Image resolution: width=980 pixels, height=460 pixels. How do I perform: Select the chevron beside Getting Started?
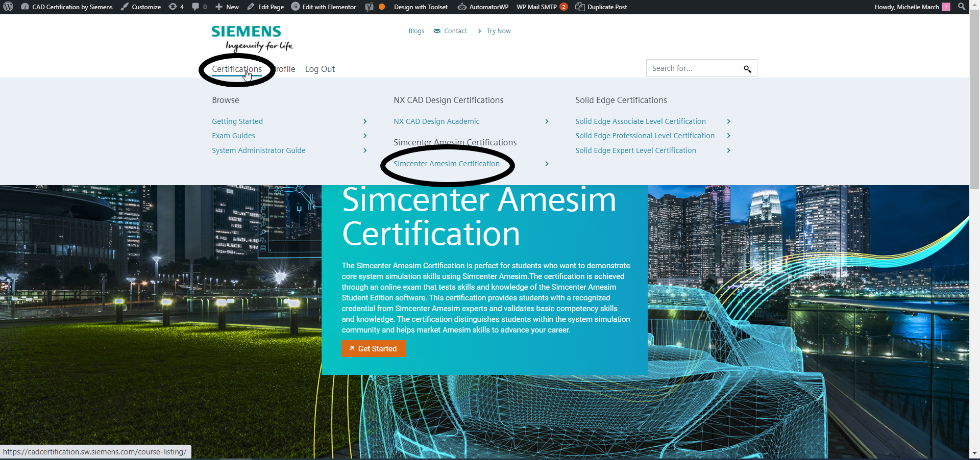tap(365, 121)
